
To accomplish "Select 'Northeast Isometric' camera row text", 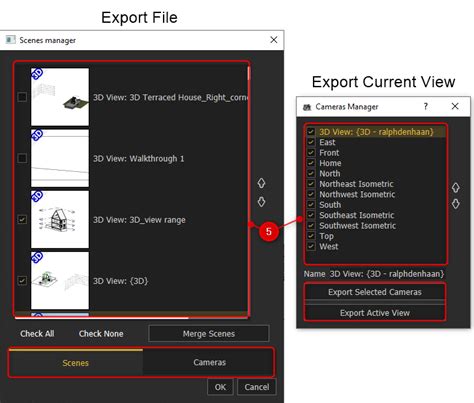I will pos(356,184).
